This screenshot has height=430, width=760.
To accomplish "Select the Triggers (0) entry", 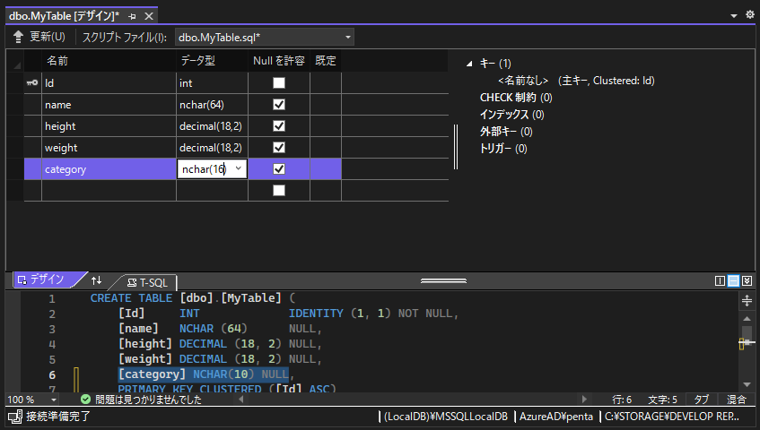I will (x=504, y=148).
